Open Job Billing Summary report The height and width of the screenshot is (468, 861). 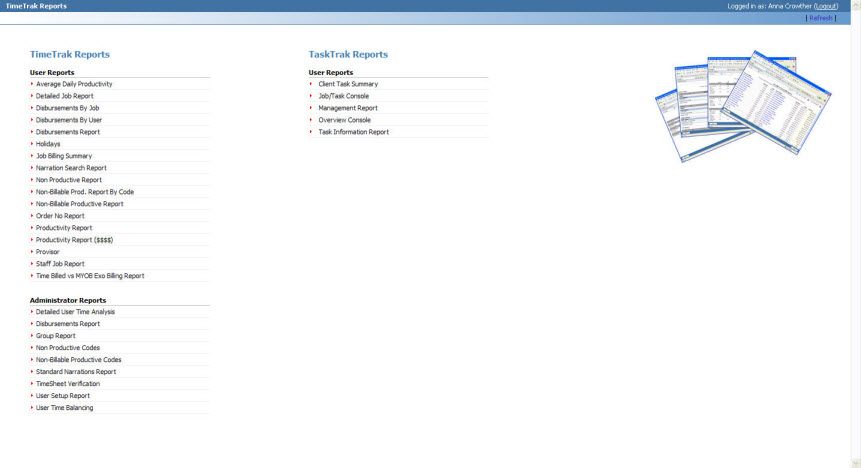64,156
